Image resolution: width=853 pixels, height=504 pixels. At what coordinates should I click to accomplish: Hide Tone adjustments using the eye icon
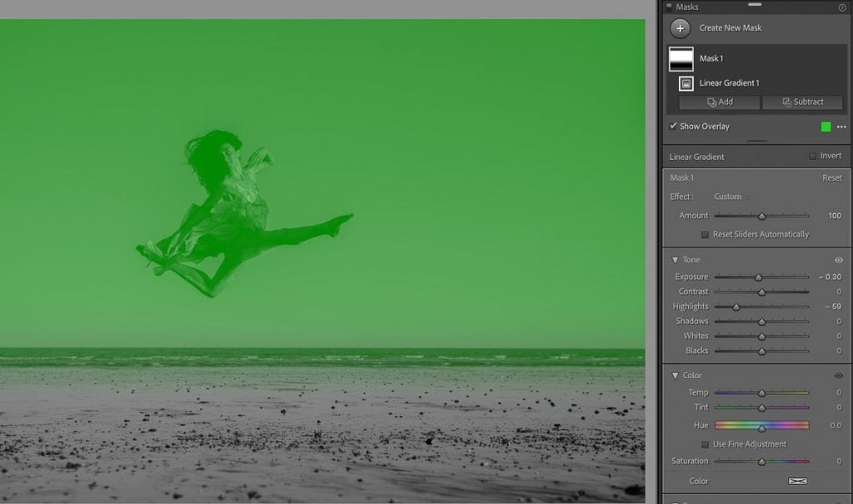(x=841, y=259)
